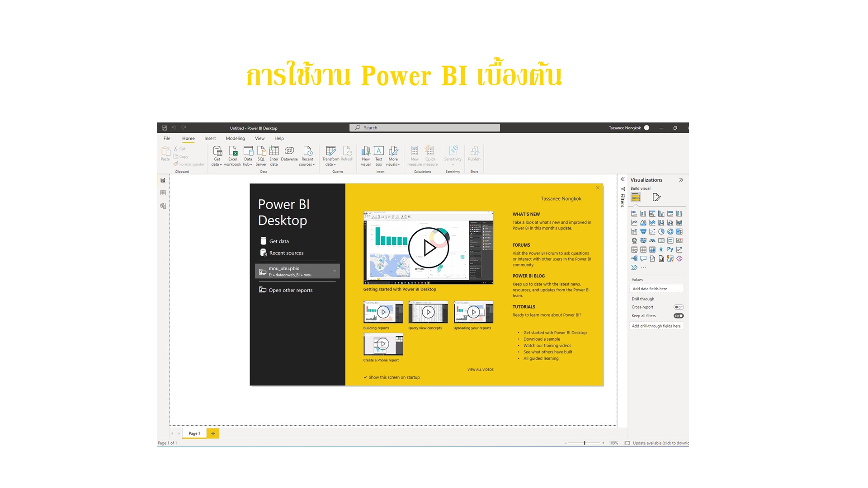Click the zoom in plus button
The image size is (868, 488).
[603, 443]
